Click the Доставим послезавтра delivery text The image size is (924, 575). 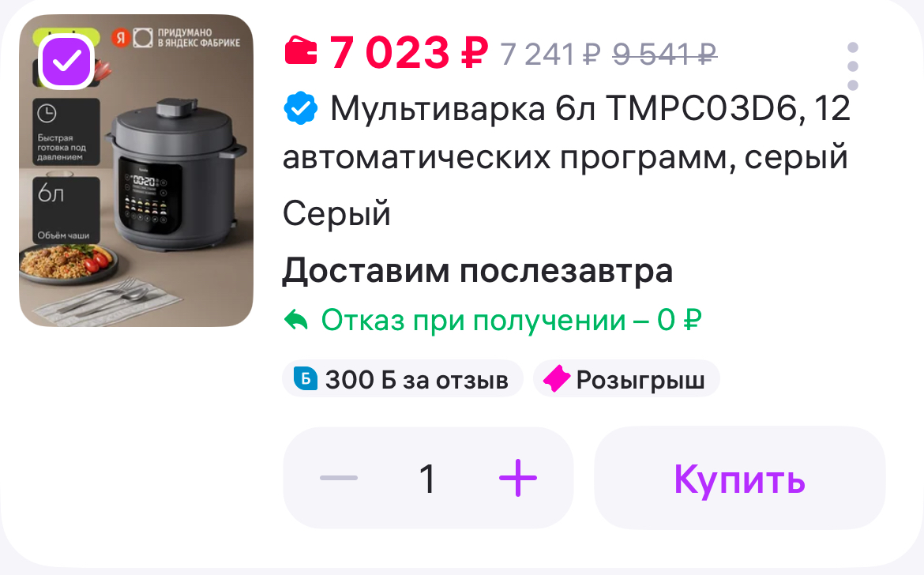point(477,272)
